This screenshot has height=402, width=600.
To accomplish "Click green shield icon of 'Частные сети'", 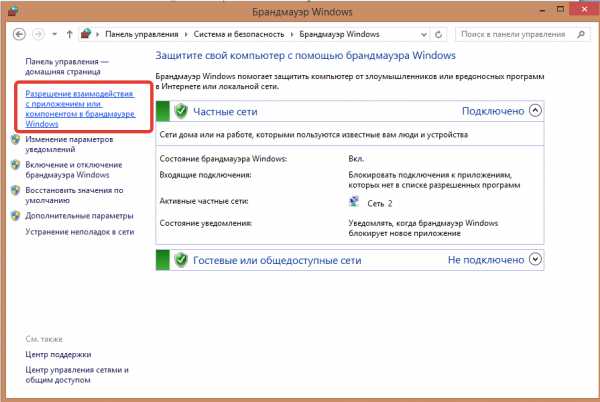I will pyautogui.click(x=181, y=111).
